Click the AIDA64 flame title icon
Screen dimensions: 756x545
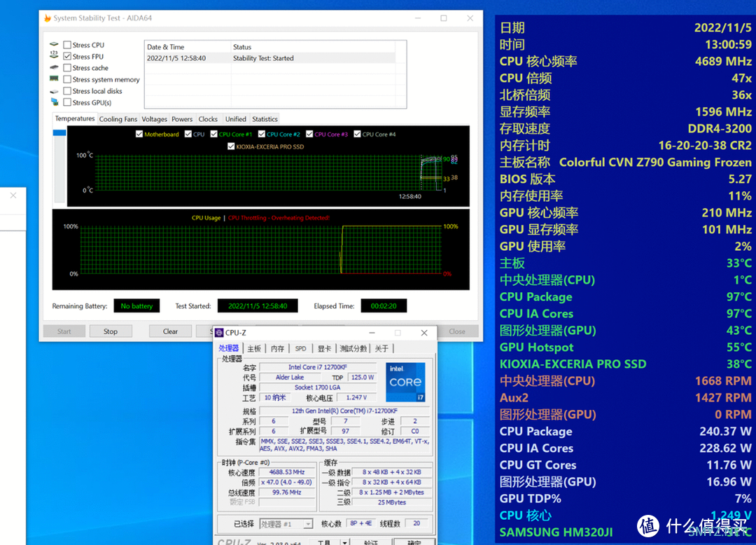[48, 18]
